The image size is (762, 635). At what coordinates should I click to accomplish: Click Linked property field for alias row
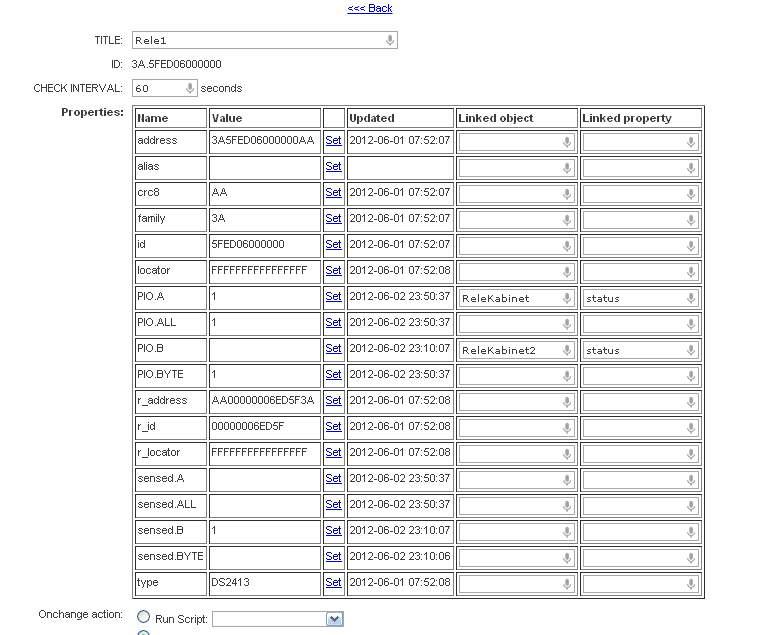tap(641, 168)
